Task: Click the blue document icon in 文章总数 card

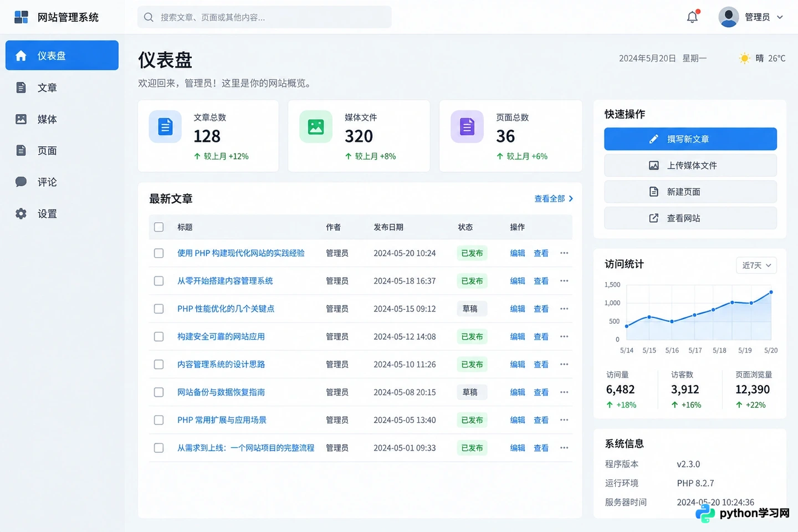Action: [x=165, y=127]
